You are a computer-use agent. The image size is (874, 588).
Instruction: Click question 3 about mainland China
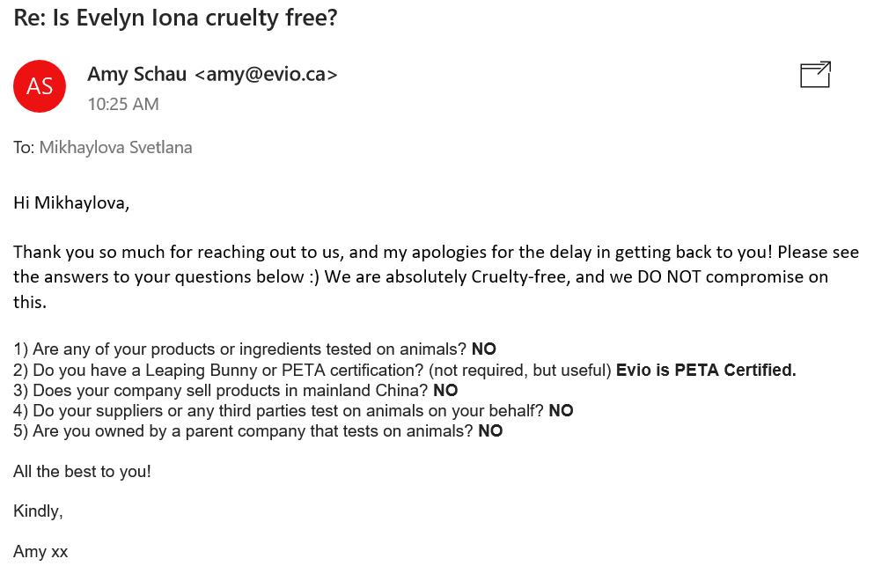221,391
